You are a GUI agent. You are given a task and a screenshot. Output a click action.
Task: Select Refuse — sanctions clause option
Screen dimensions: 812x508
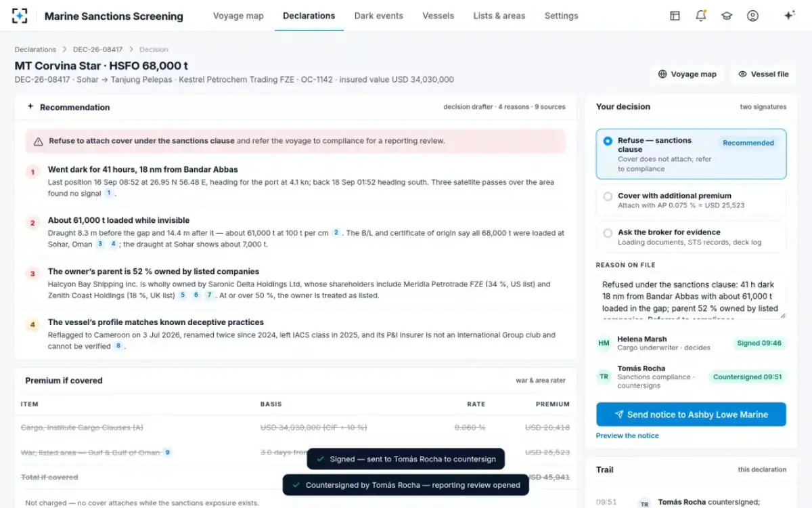(691, 154)
